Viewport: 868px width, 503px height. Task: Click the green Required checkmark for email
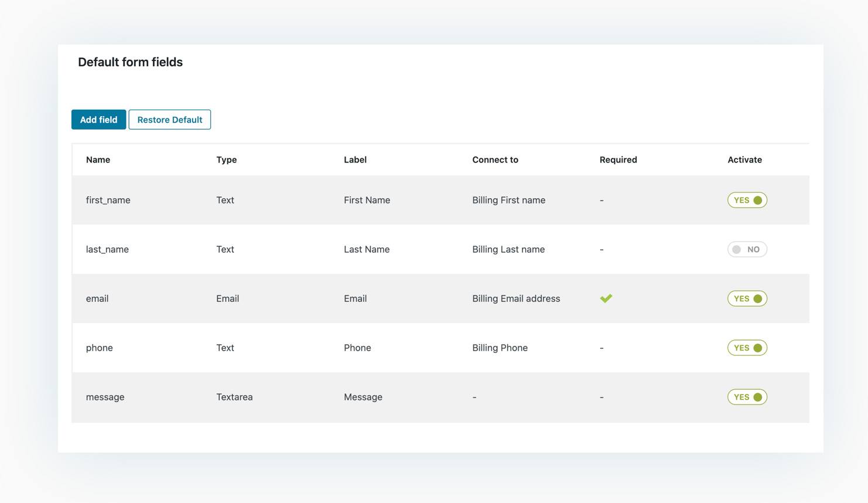[606, 298]
